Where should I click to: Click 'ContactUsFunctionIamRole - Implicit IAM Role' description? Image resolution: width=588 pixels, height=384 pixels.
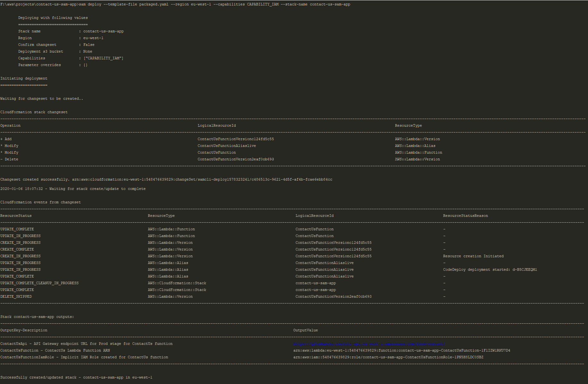[84, 357]
